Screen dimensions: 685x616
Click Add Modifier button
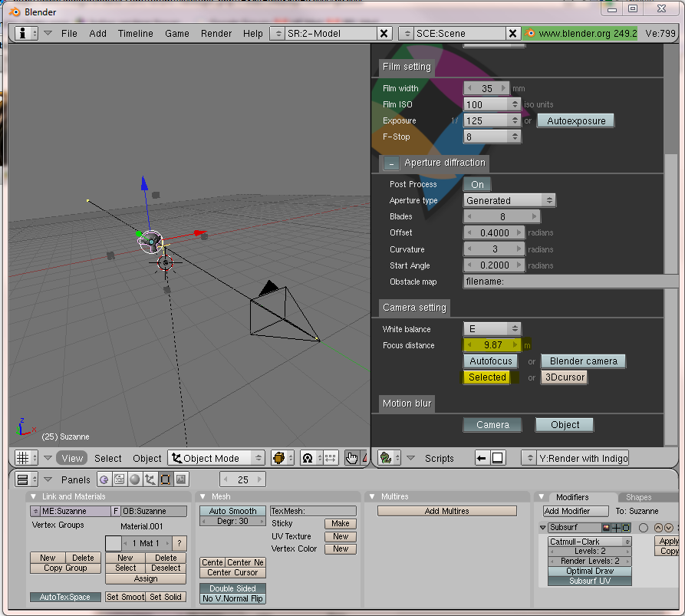click(x=575, y=511)
